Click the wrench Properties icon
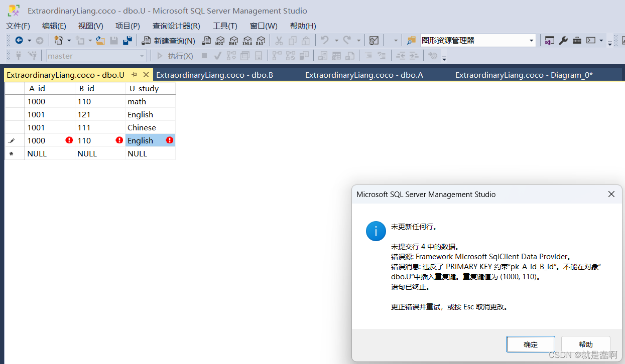Image resolution: width=625 pixels, height=364 pixels. (x=563, y=41)
